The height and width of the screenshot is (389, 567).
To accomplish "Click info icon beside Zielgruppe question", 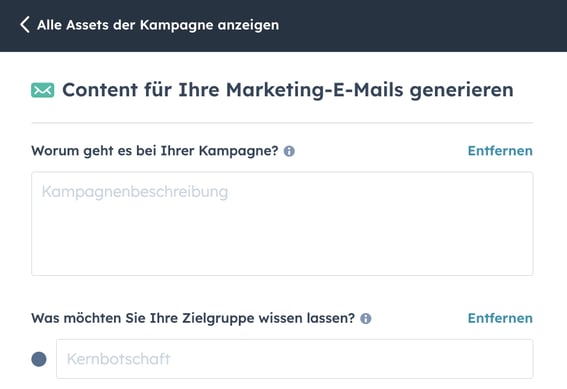I will [366, 319].
